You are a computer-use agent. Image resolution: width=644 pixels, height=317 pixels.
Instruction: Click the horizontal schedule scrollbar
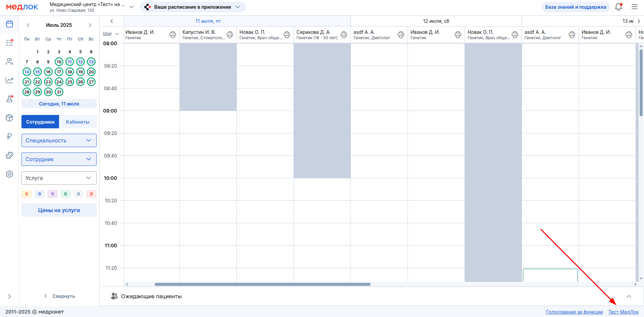pos(262,284)
